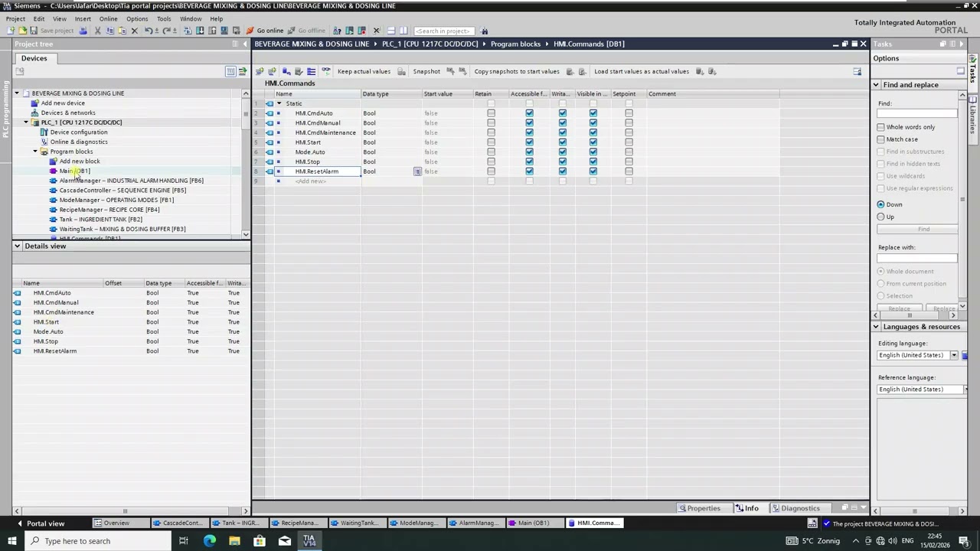Screen dimensions: 980x551
Task: Open the Mail app icon in the taskbar
Action: (284, 541)
